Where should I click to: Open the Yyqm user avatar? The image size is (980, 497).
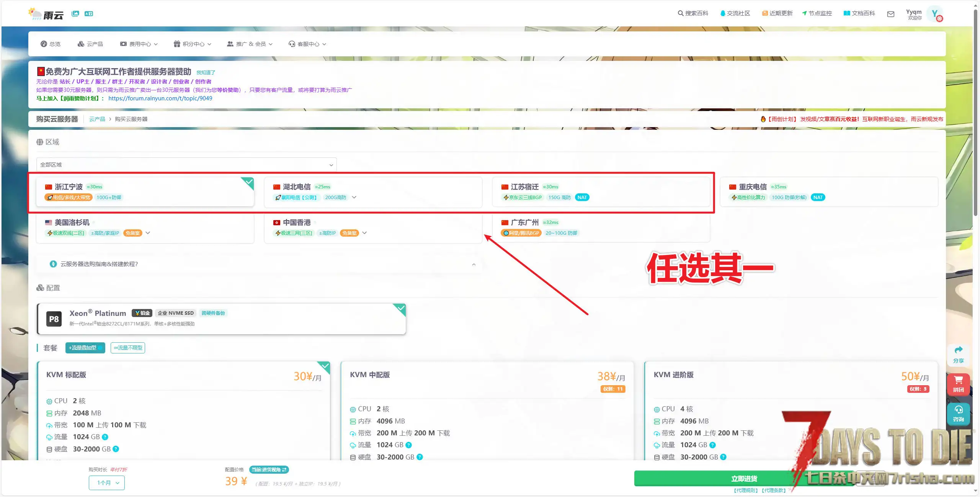(x=935, y=14)
